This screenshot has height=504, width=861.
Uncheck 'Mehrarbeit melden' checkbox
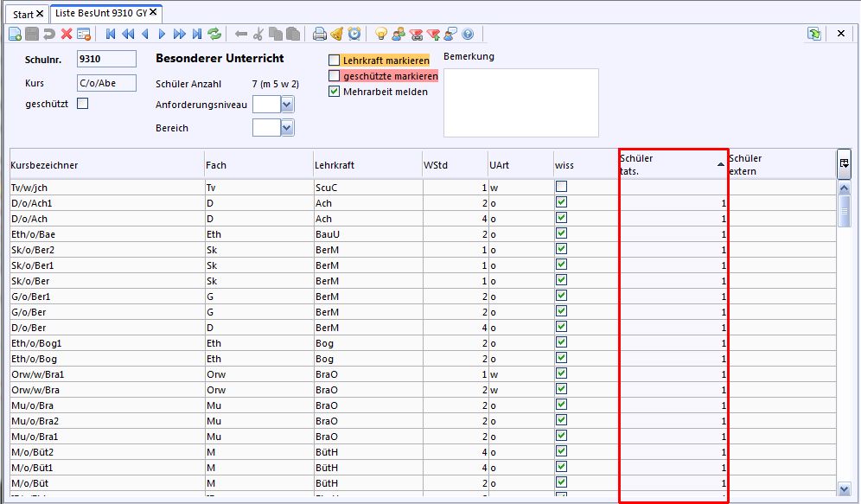coord(334,91)
